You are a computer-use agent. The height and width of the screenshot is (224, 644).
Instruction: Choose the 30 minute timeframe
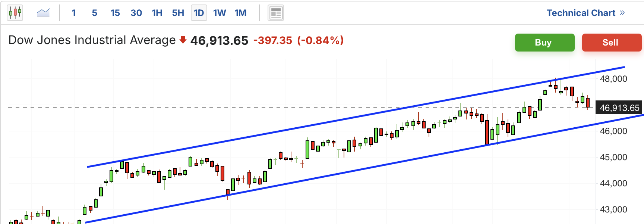pos(136,13)
